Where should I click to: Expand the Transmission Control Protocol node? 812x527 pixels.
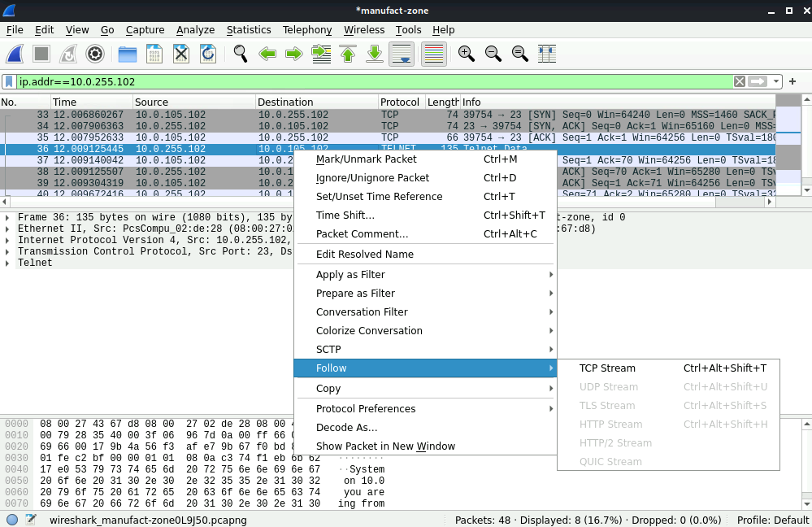[x=7, y=251]
